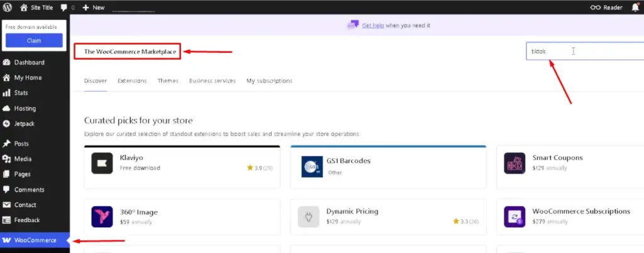The width and height of the screenshot is (644, 253).
Task: Switch to the My subscriptions tab
Action: [x=269, y=81]
